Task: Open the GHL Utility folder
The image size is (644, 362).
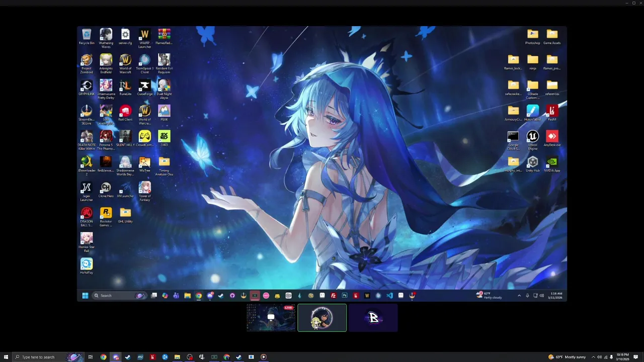Action: coord(125,216)
